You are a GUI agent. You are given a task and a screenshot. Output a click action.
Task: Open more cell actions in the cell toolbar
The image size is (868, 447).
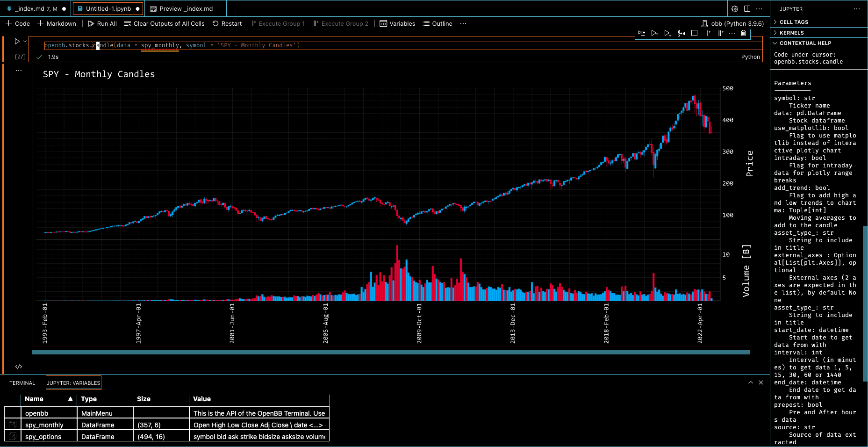[732, 33]
